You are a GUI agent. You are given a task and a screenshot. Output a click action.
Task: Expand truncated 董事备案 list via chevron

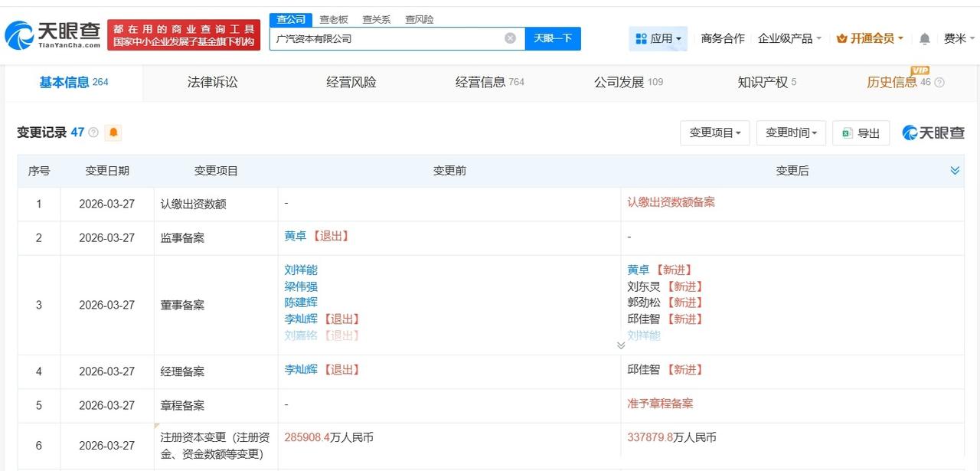622,345
